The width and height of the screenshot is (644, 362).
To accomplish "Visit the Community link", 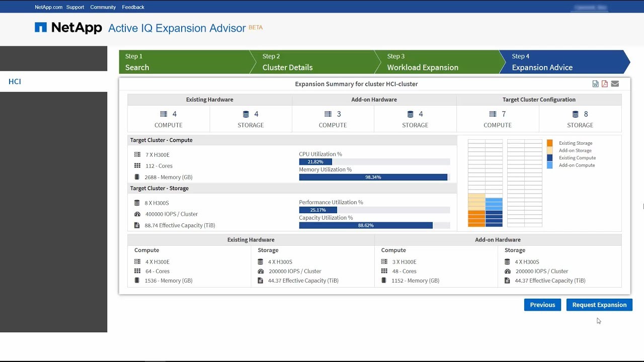I will click(x=103, y=7).
